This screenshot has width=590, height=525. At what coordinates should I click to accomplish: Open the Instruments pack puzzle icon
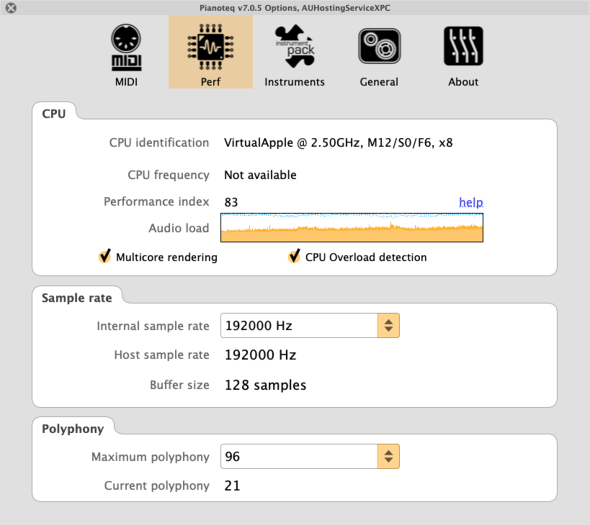(295, 47)
